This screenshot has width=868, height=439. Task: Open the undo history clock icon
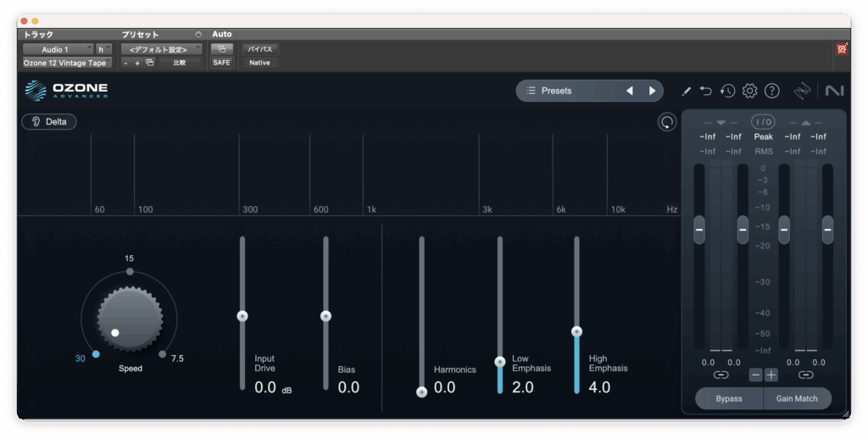click(727, 91)
